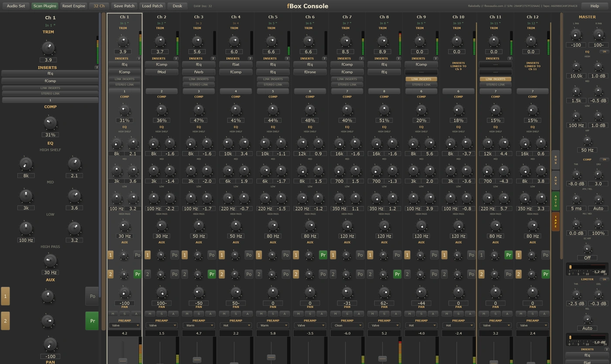Image resolution: width=611 pixels, height=364 pixels.
Task: Enable aux send 1 on the Ch 11 strip
Action: [481, 255]
